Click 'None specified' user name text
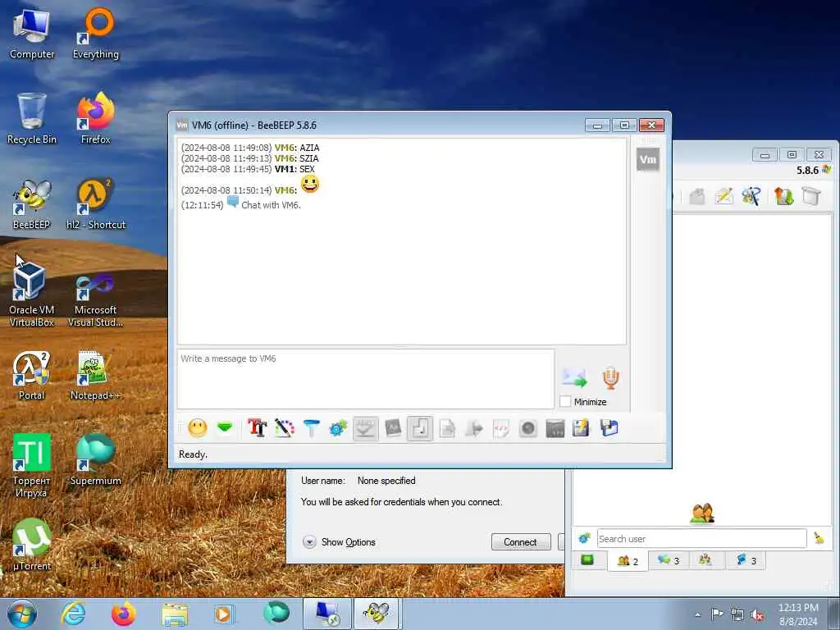Viewport: 840px width, 630px height. (x=386, y=481)
